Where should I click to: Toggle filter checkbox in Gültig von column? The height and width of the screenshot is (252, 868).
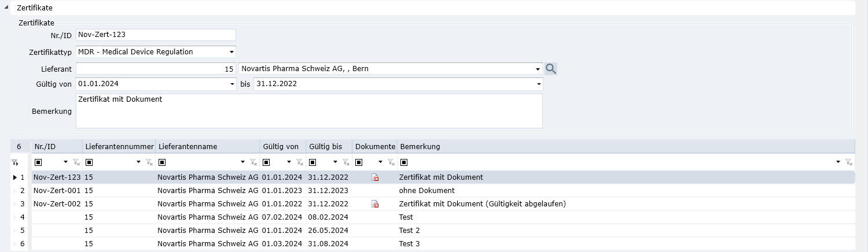266,162
